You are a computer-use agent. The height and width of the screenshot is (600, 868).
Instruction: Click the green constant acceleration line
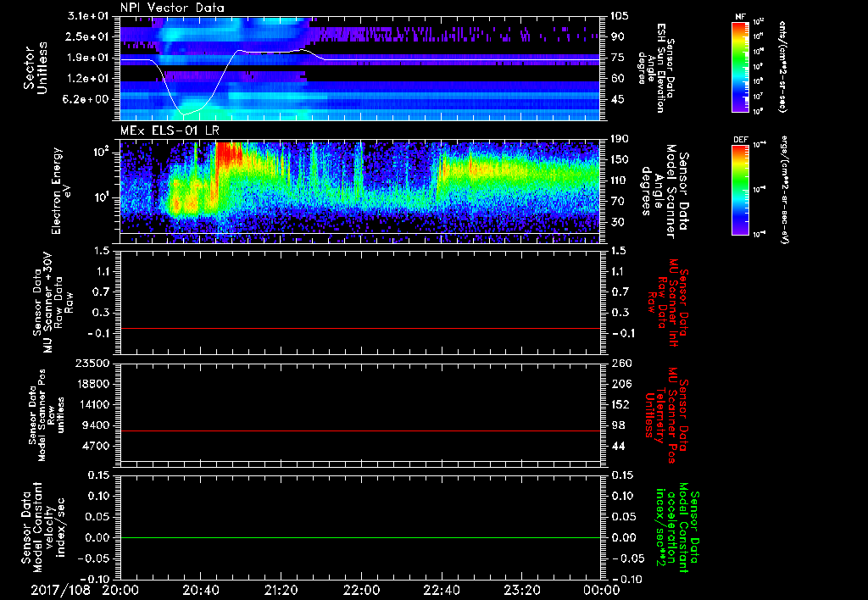tap(359, 537)
